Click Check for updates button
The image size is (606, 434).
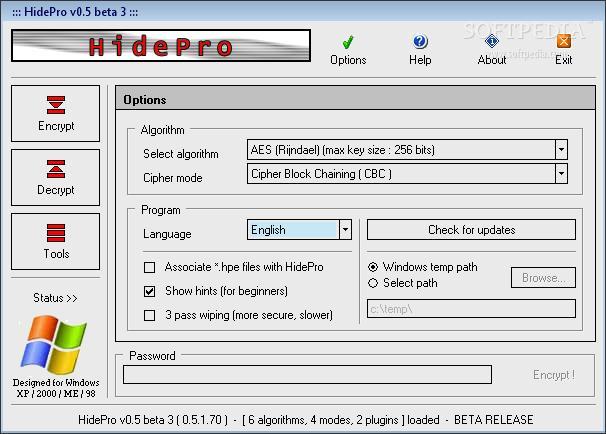(471, 230)
